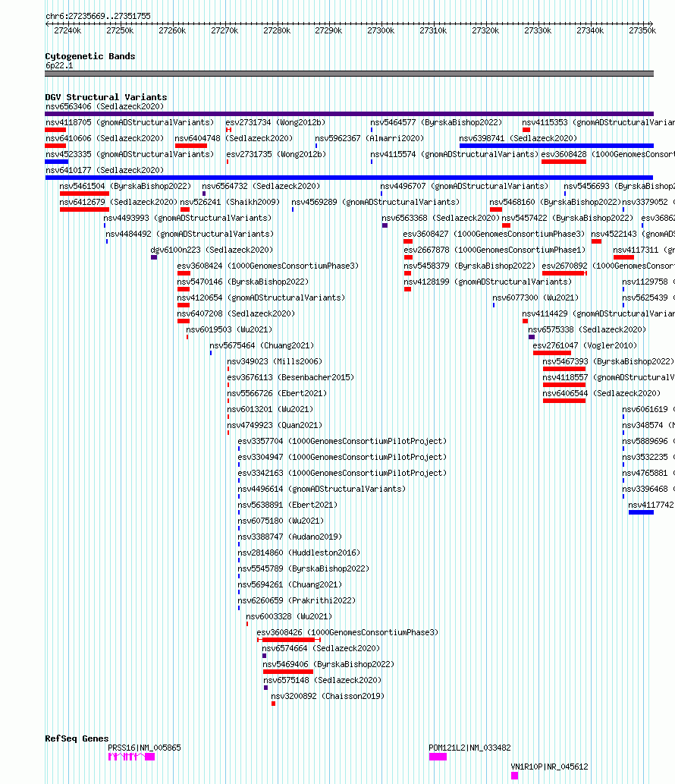Open the nsv6563406 (Sedlazeck2020) variant label
The height and width of the screenshot is (784, 675).
[x=105, y=106]
